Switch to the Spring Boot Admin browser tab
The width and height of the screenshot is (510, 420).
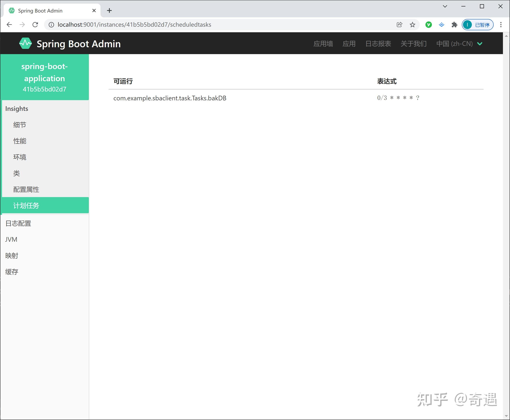pyautogui.click(x=40, y=10)
